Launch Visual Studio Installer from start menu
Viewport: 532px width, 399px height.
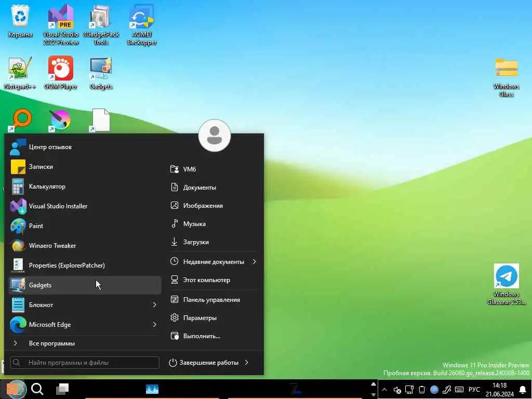(85, 206)
